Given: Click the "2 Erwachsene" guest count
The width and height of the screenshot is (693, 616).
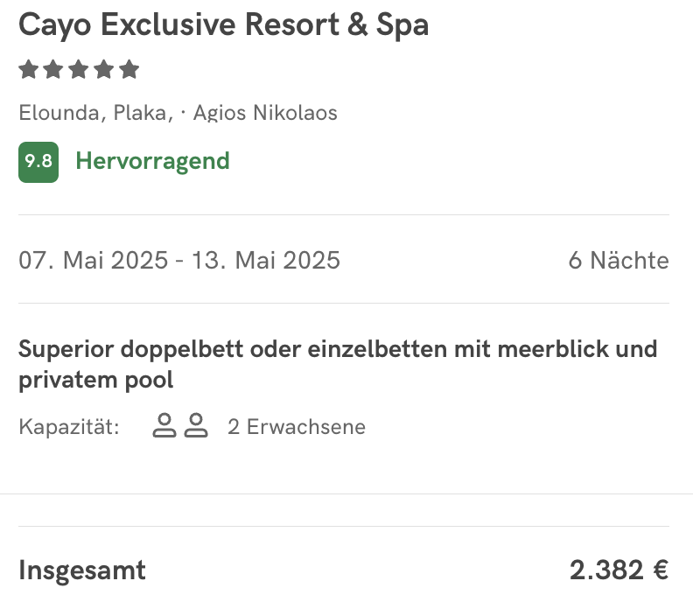Looking at the screenshot, I should [x=296, y=427].
